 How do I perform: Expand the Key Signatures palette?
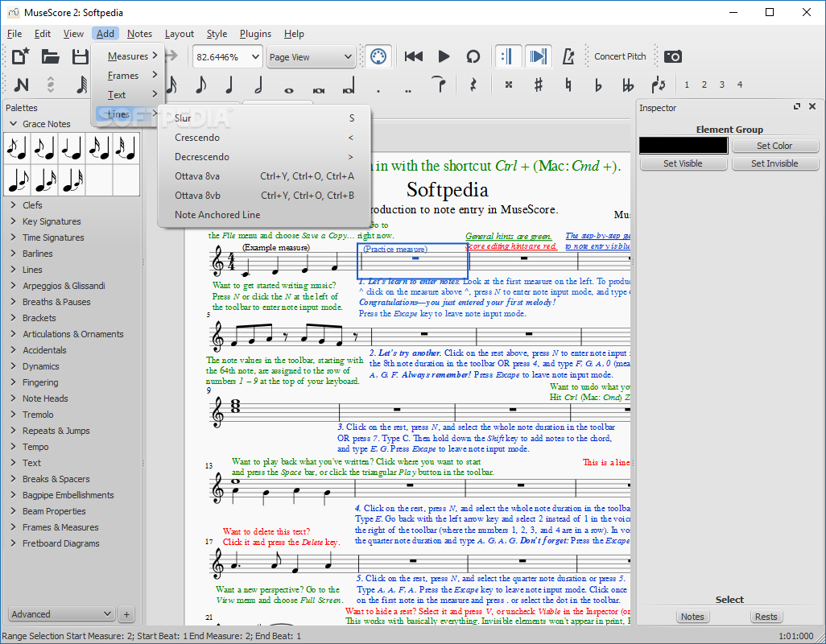click(x=13, y=221)
